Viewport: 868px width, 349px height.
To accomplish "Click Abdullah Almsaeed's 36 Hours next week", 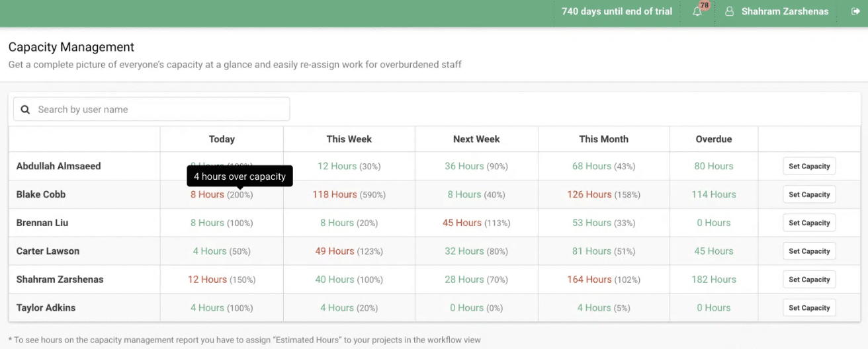I will pyautogui.click(x=476, y=166).
